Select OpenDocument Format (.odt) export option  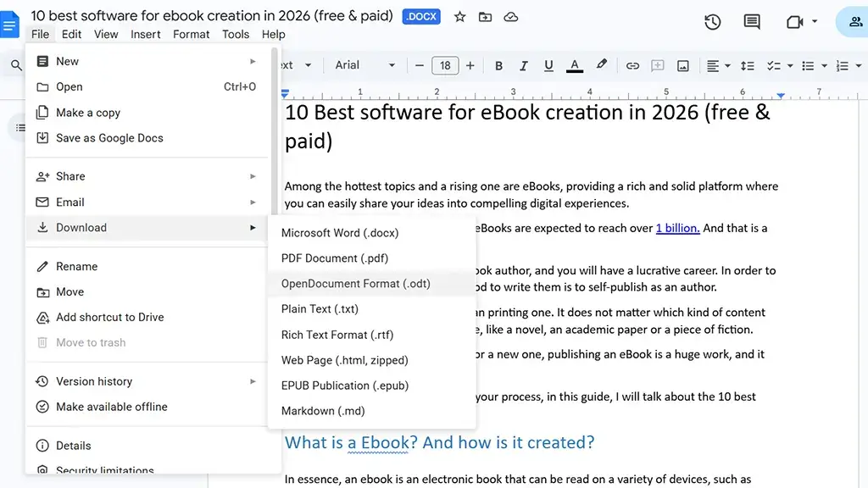(x=356, y=283)
